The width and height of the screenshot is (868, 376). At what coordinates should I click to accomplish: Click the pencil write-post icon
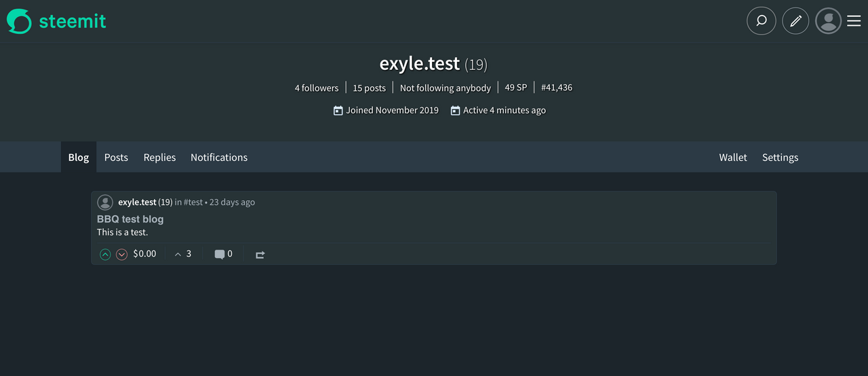click(795, 21)
